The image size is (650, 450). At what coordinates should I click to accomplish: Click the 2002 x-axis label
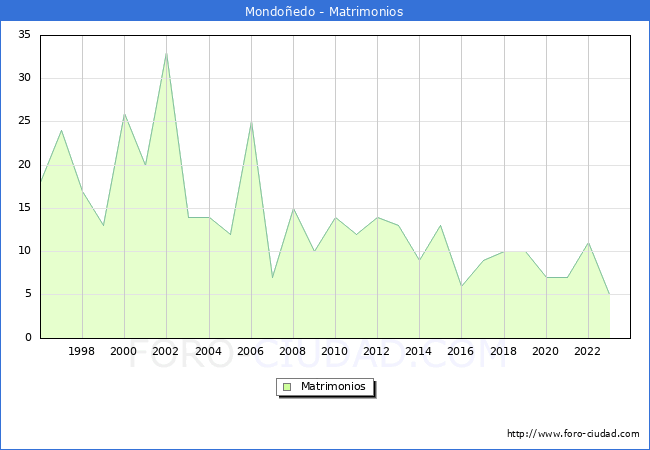(x=165, y=351)
